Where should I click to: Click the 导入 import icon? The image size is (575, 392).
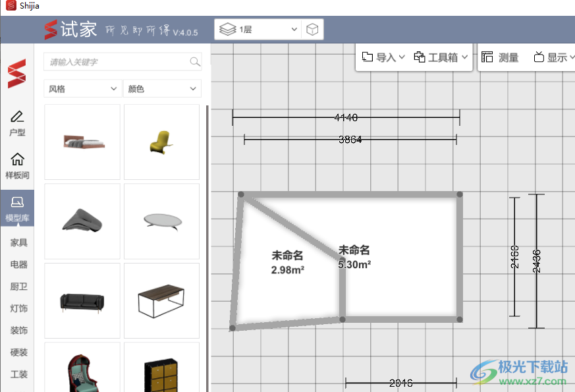click(x=367, y=57)
